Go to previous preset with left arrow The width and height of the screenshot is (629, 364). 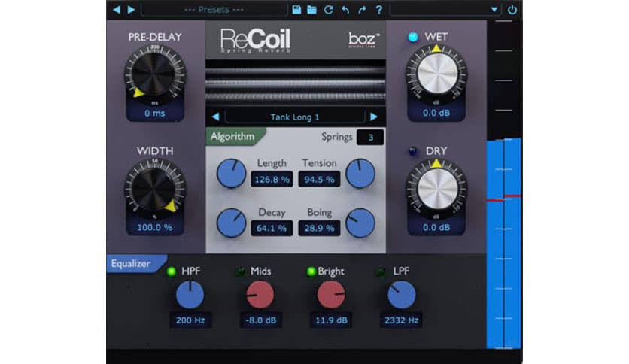tap(117, 9)
